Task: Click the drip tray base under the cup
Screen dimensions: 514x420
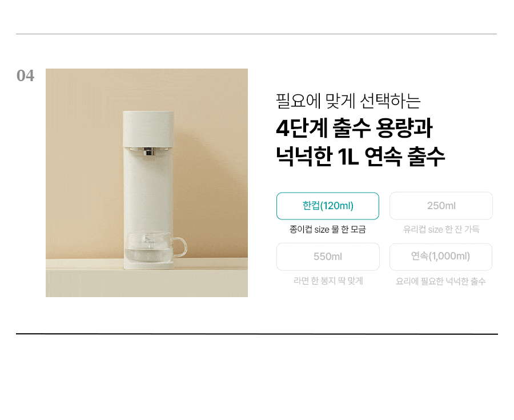Action: 149,265
